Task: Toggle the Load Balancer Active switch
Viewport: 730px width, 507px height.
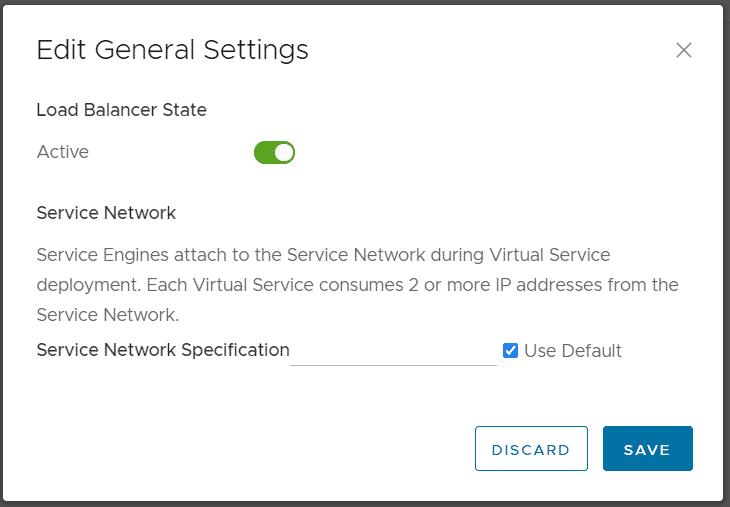Action: 274,152
